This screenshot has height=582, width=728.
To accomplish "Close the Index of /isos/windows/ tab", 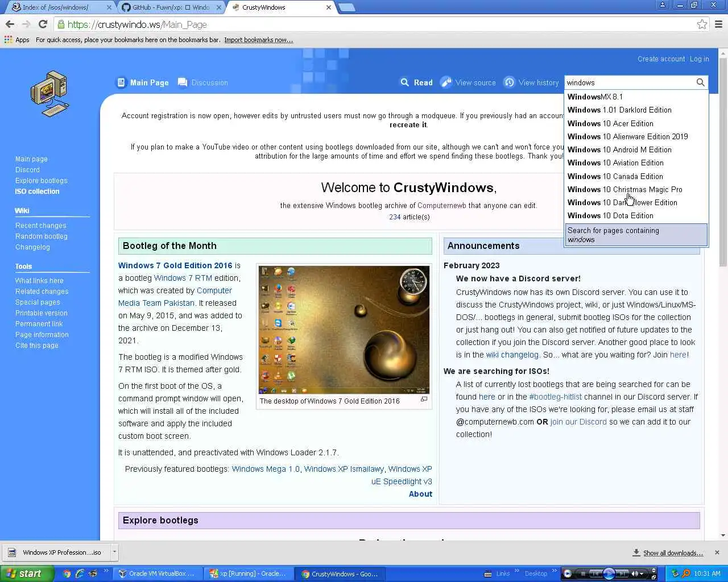I will click(109, 7).
